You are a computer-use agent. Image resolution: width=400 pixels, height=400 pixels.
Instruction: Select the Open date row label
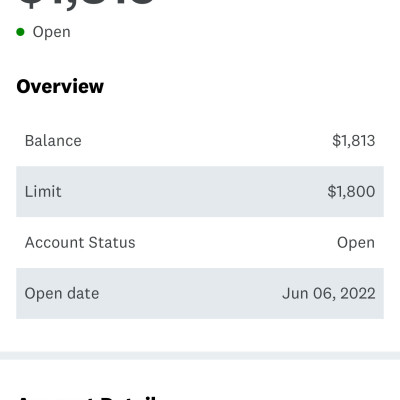click(x=62, y=294)
